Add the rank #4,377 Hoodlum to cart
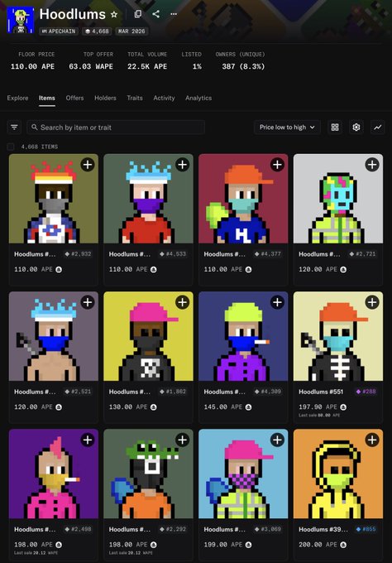392x563 pixels. (x=277, y=165)
